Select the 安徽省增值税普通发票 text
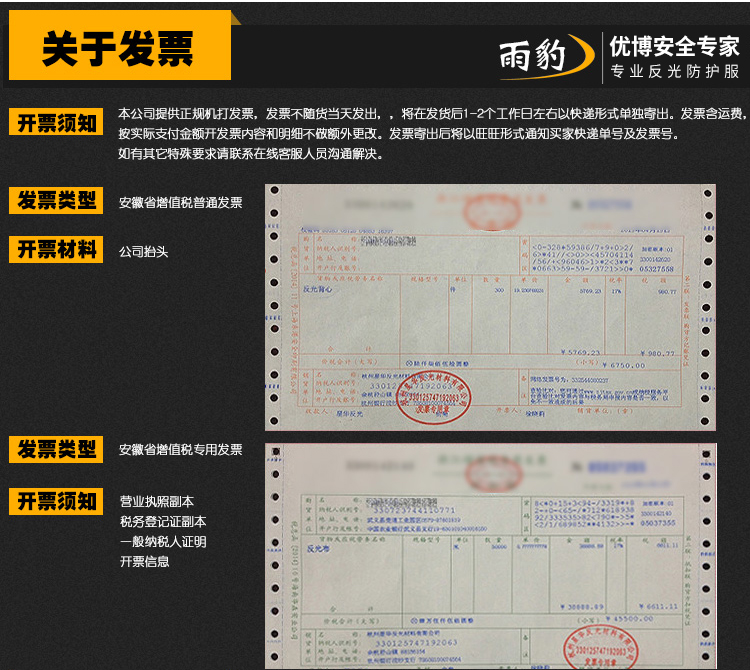750x670 pixels. 180,203
